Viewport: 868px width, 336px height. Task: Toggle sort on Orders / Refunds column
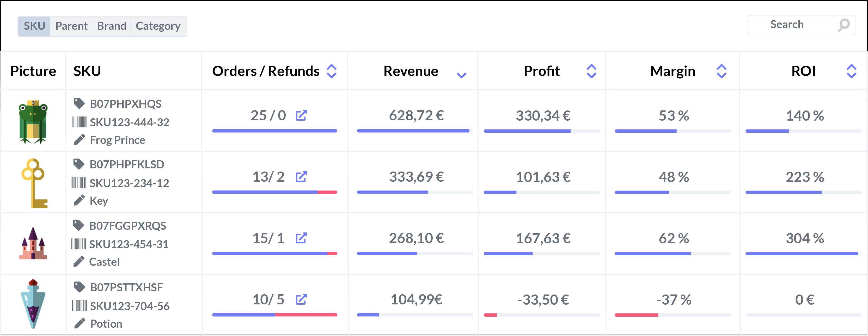[332, 71]
